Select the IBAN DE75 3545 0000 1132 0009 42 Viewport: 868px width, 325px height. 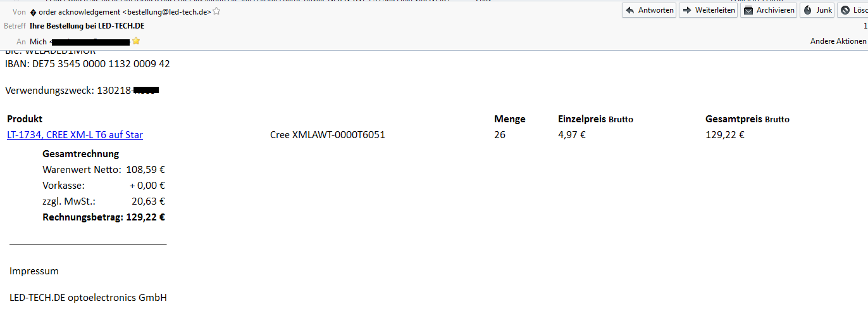87,64
